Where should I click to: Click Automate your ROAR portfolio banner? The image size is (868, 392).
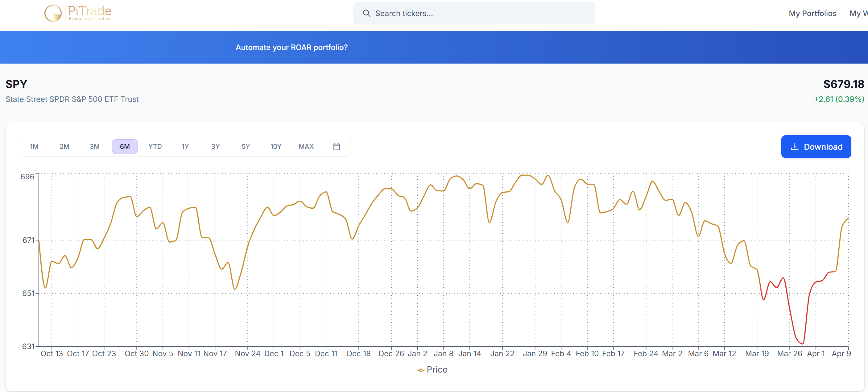tap(291, 48)
